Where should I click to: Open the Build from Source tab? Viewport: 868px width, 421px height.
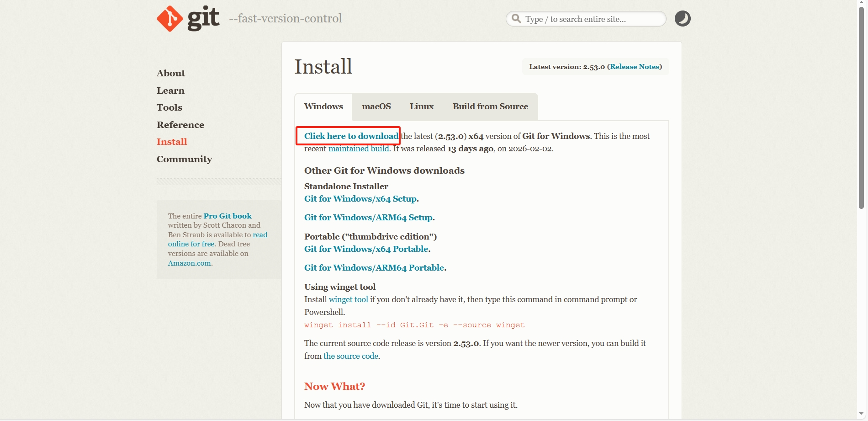490,107
